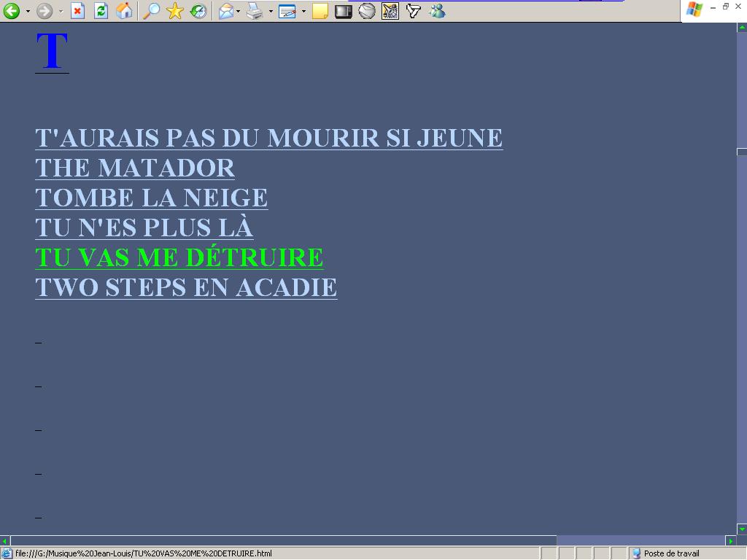Viewport: 747px width, 560px height.
Task: Click the horizontal scrollbar left arrow
Action: coord(5,540)
